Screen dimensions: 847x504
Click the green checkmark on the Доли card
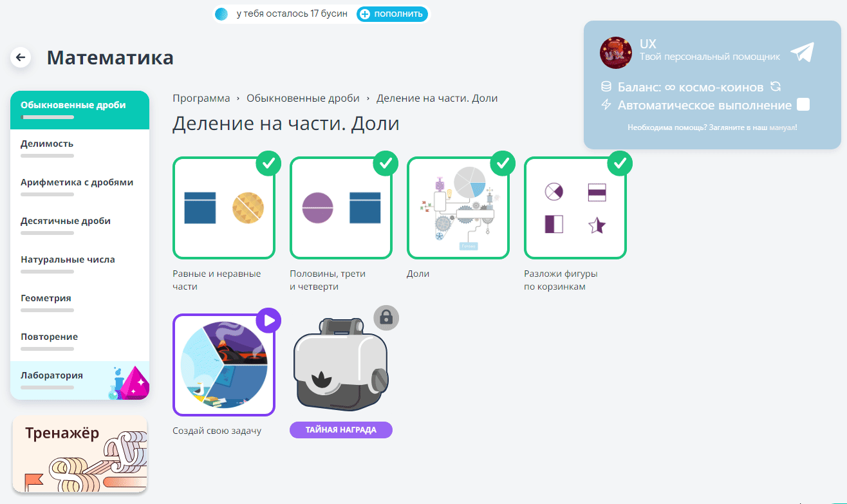point(503,163)
